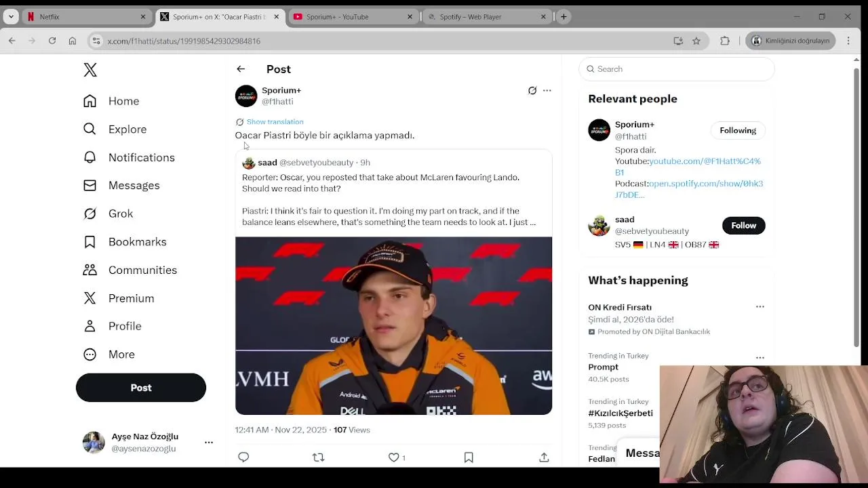Click the X logo icon
Image resolution: width=868 pixels, height=488 pixels.
coord(90,70)
